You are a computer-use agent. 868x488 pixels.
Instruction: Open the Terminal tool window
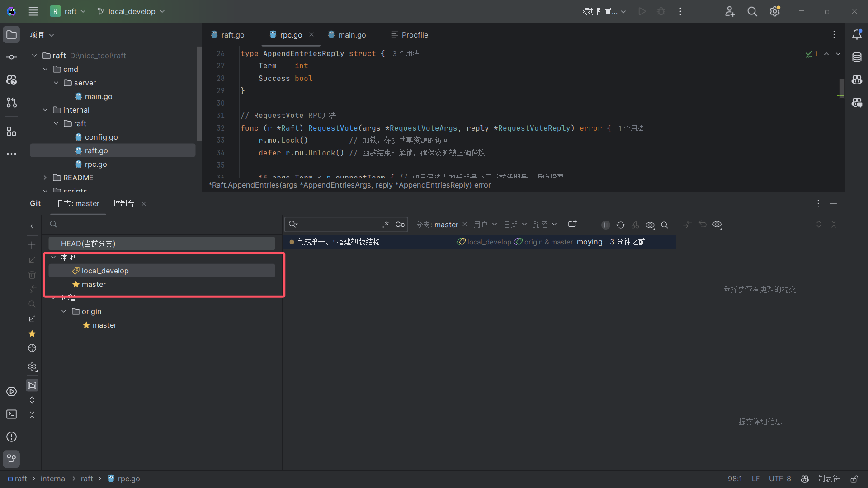[12, 414]
